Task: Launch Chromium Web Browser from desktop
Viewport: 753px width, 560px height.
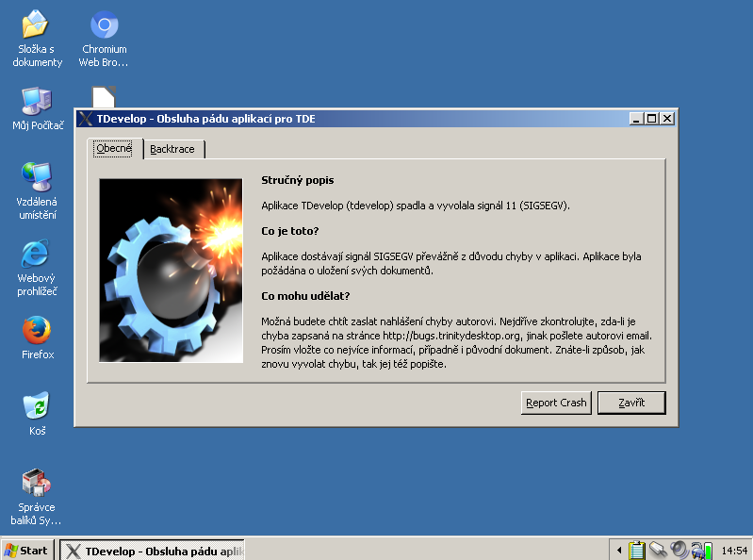Action: [104, 39]
